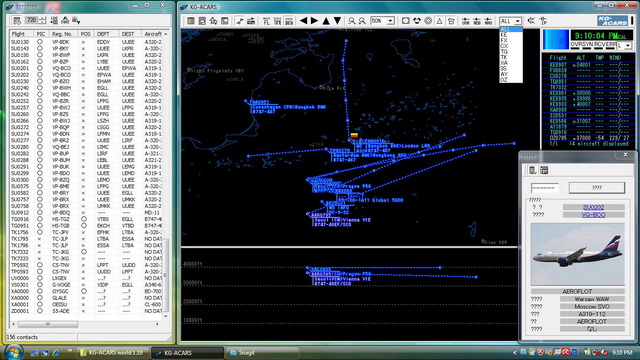Click the FL label toolbar icon
This screenshot has height=360, width=640.
[266, 21]
